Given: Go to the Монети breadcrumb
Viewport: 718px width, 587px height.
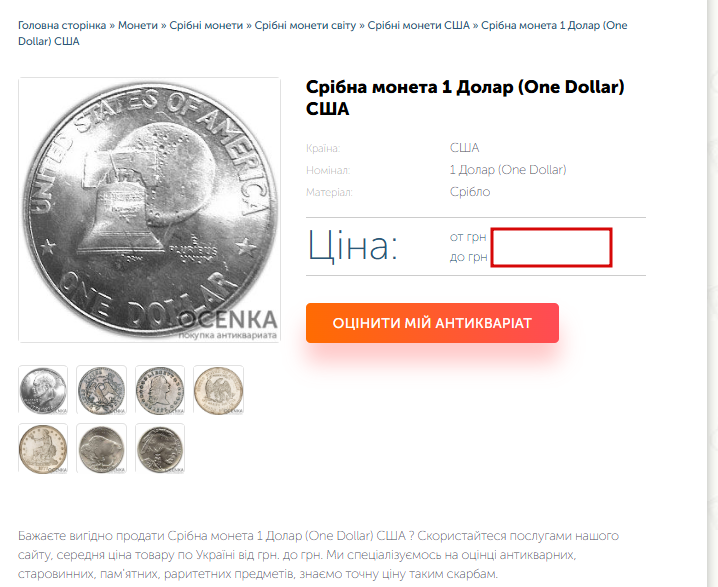Looking at the screenshot, I should click(x=138, y=25).
